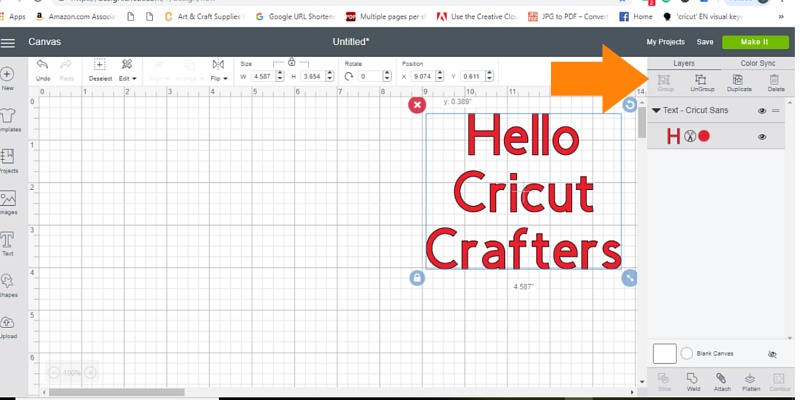800x400 pixels.
Task: Click the green Make It button
Action: point(755,42)
